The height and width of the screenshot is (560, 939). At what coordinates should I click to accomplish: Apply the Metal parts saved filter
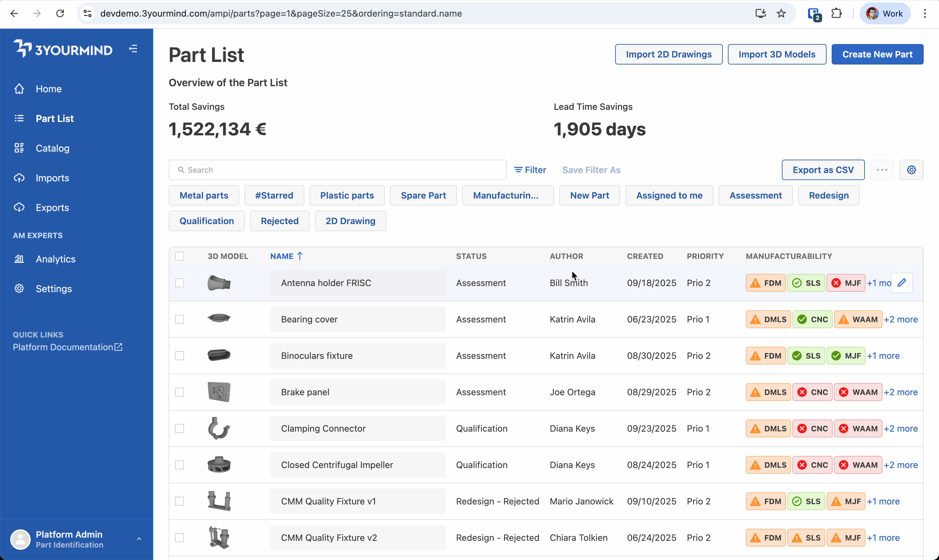coord(204,195)
